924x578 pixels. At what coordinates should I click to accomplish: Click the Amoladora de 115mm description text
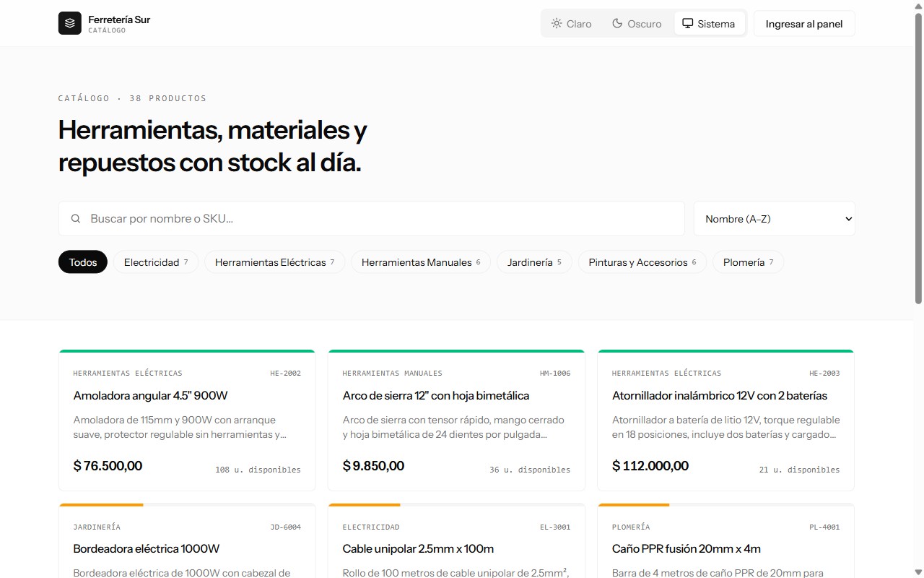180,427
